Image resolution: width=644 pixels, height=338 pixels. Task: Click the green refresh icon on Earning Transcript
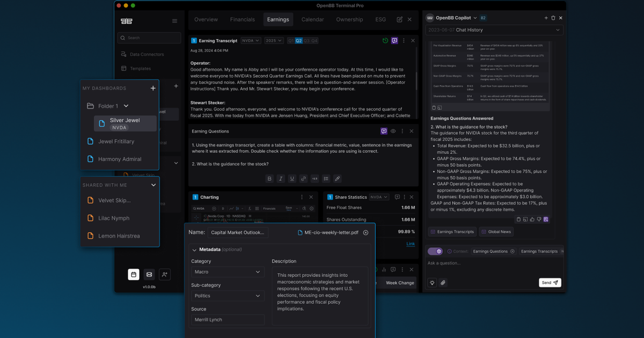(x=385, y=41)
